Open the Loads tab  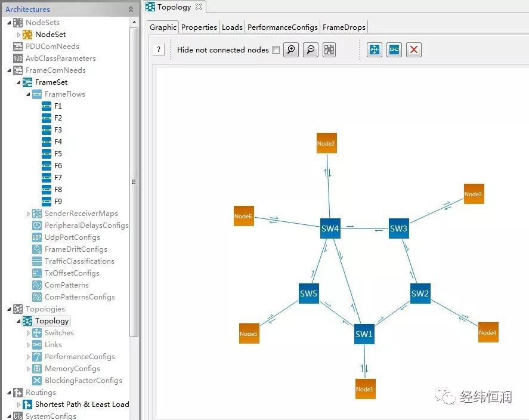click(x=232, y=27)
